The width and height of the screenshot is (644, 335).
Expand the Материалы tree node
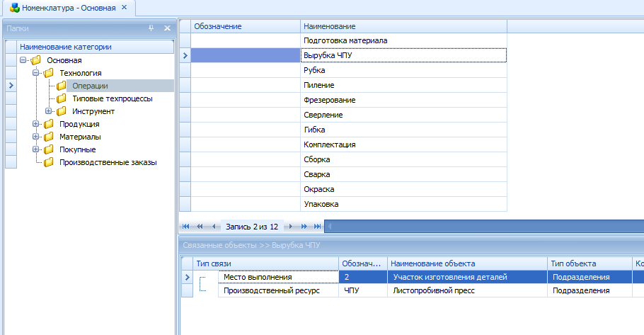point(35,137)
